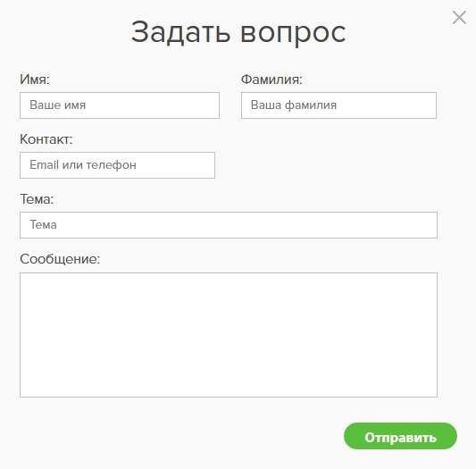Click the Контакт: field label
Viewport: 476px width, 469px height.
tap(46, 139)
